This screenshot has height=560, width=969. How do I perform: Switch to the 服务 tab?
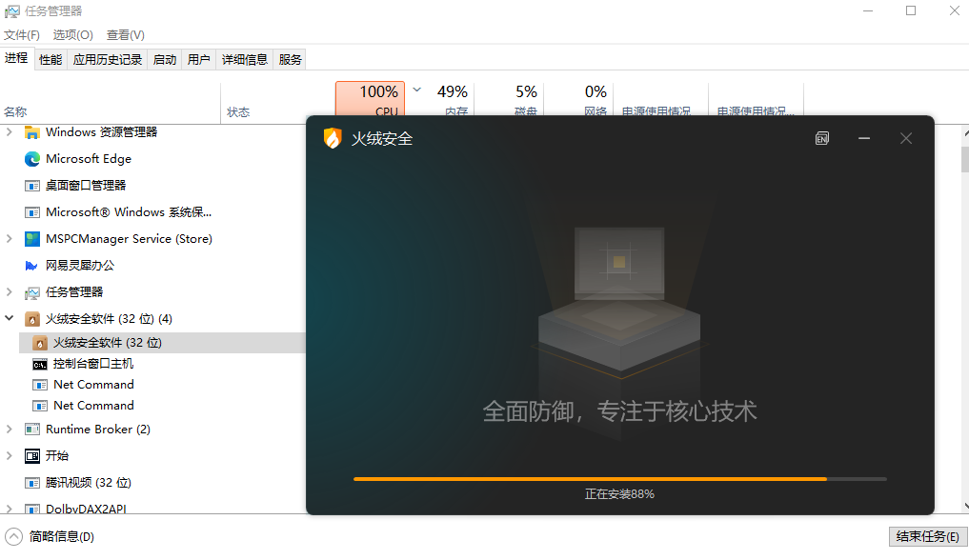click(290, 59)
